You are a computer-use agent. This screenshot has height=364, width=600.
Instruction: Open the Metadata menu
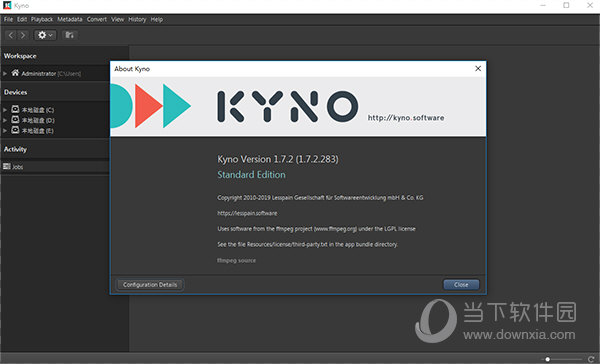(70, 19)
